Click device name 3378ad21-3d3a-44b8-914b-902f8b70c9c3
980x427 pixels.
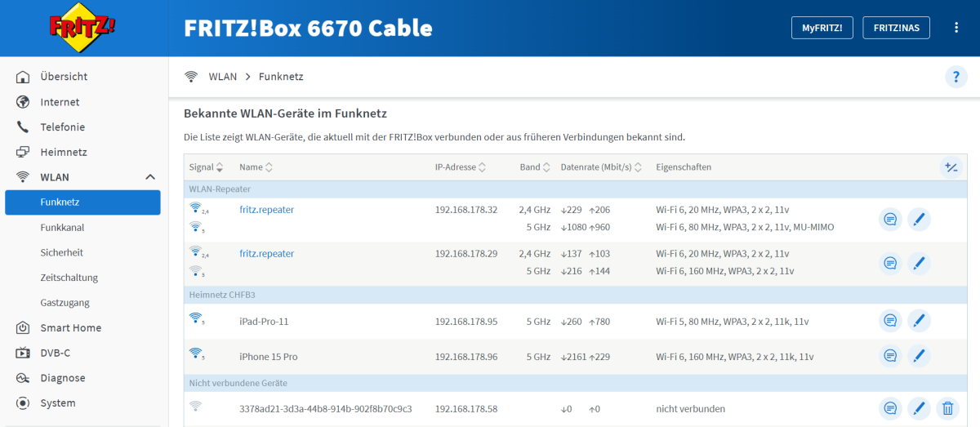pos(326,409)
